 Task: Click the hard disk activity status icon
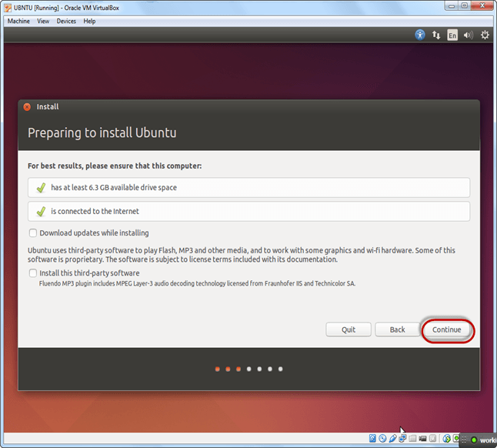tap(372, 438)
